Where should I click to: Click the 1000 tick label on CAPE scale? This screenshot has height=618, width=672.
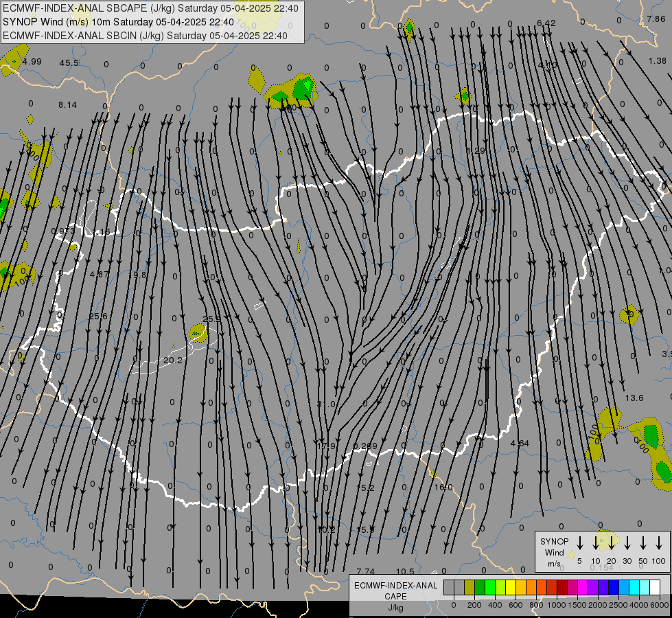(x=557, y=605)
